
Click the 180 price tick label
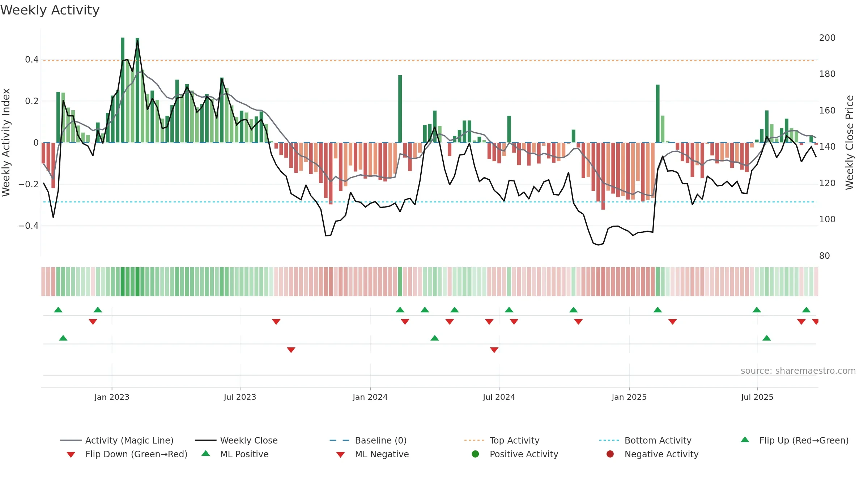click(827, 74)
